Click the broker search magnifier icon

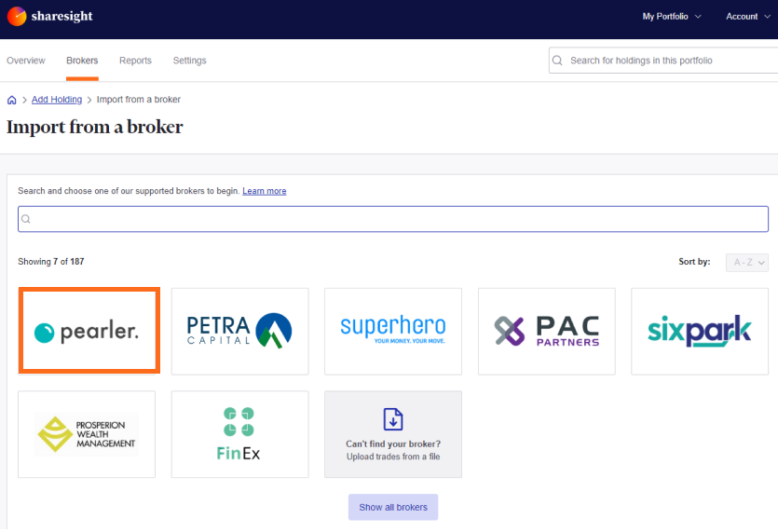pos(26,219)
